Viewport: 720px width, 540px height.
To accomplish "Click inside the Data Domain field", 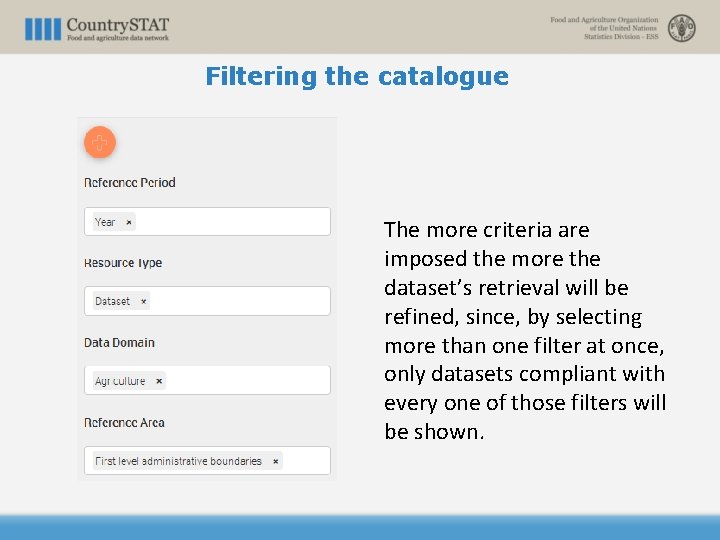I will pyautogui.click(x=207, y=380).
